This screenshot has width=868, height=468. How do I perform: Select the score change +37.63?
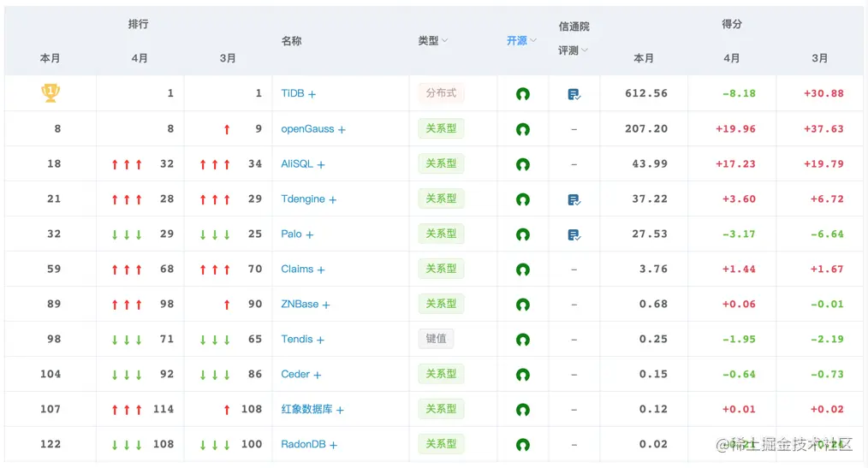823,129
